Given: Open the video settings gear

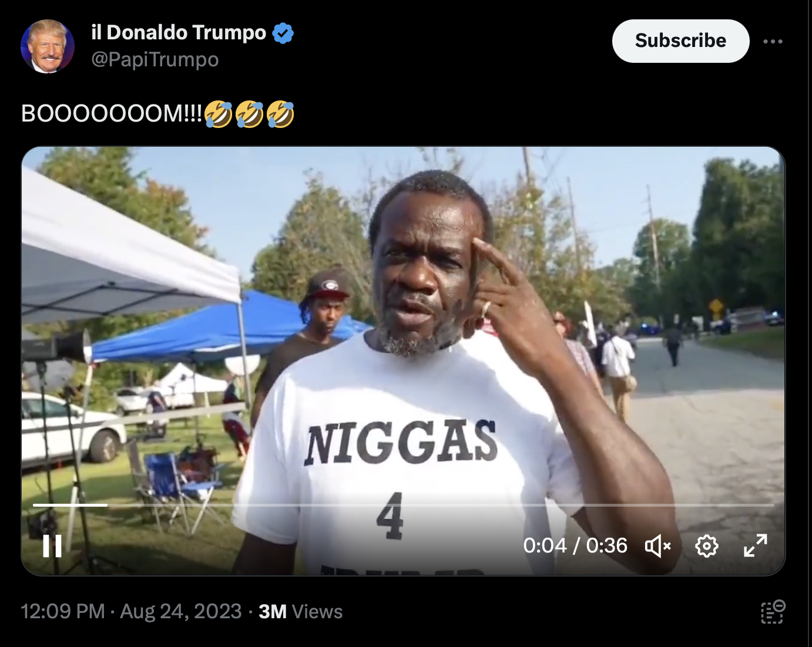Looking at the screenshot, I should (706, 546).
